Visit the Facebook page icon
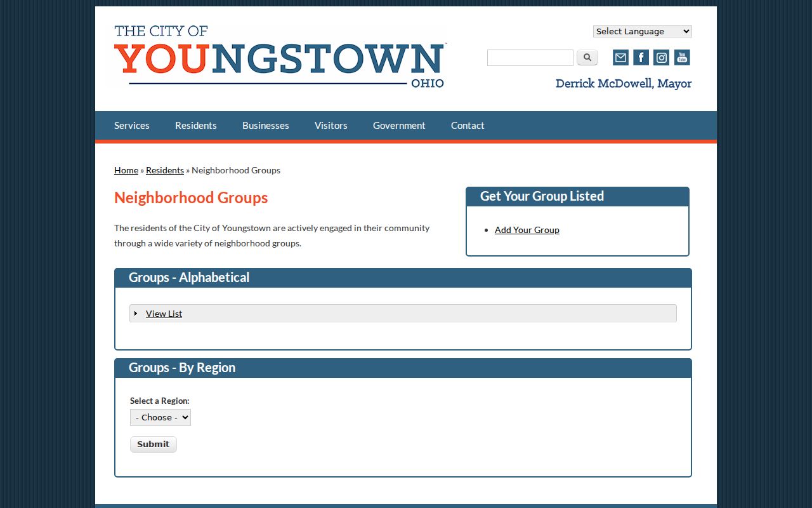 tap(641, 58)
